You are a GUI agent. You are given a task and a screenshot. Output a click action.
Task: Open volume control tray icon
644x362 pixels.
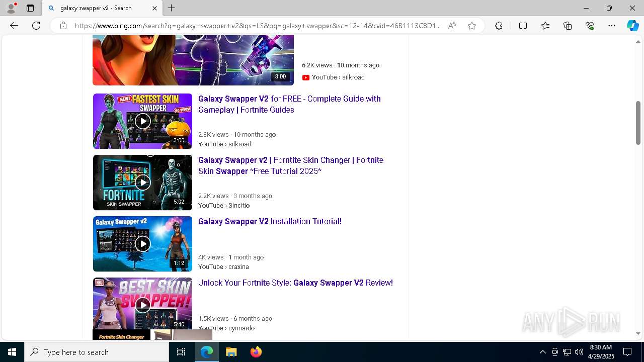click(579, 352)
